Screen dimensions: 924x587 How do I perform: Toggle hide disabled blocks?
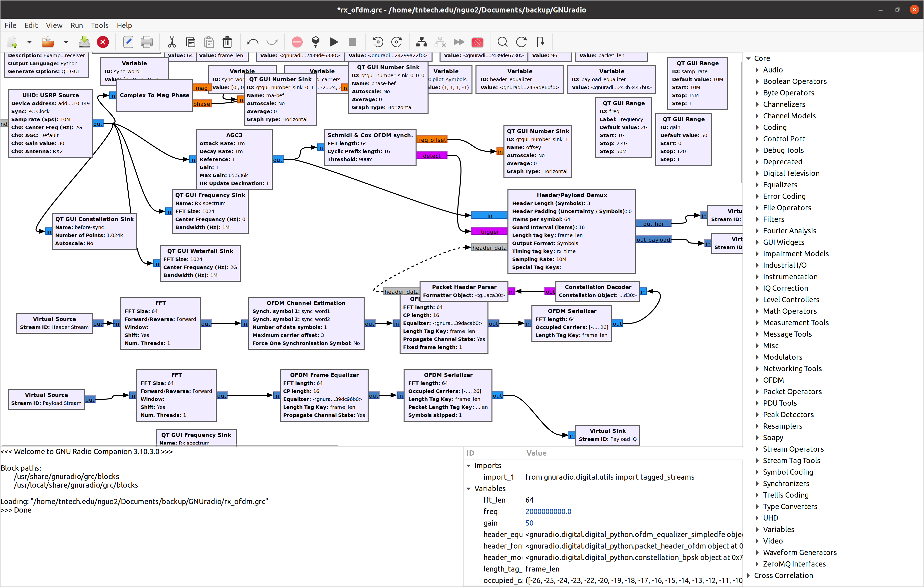pyautogui.click(x=477, y=42)
